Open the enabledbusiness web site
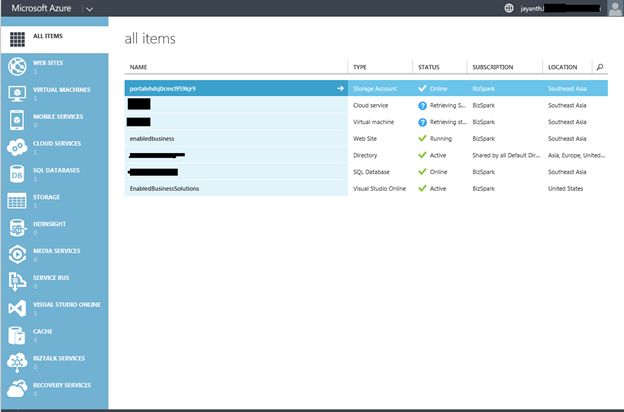 click(152, 139)
